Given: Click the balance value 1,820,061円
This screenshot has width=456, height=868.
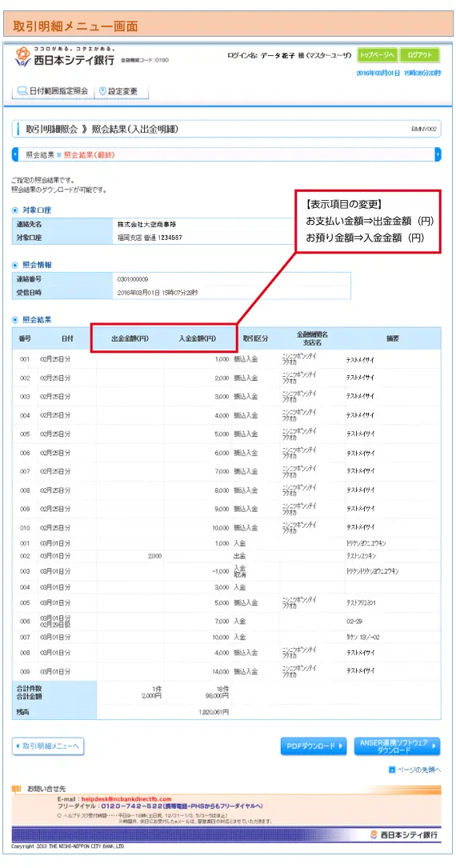Looking at the screenshot, I should [x=213, y=712].
